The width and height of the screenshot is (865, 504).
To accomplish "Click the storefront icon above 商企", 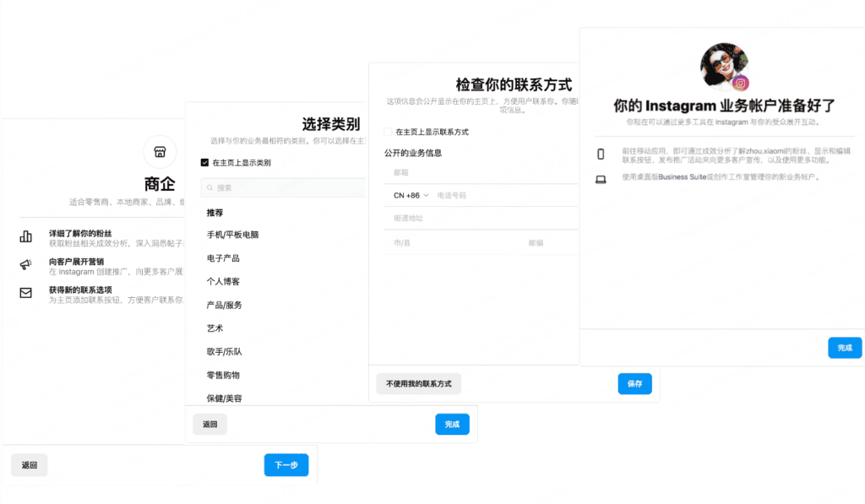I will (160, 152).
